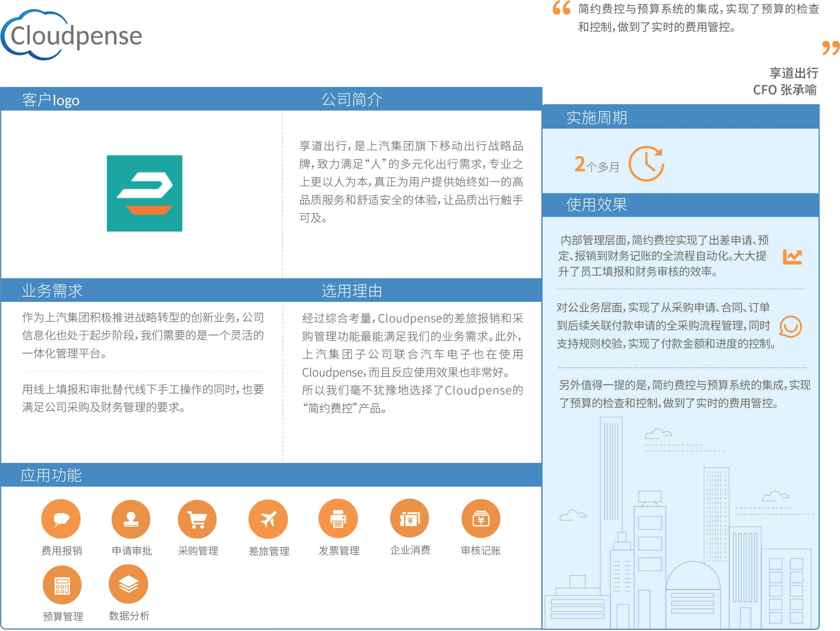The image size is (840, 631).
Task: Click the paragraph starting 作为上汽集团积极推进
Action: pos(143,335)
